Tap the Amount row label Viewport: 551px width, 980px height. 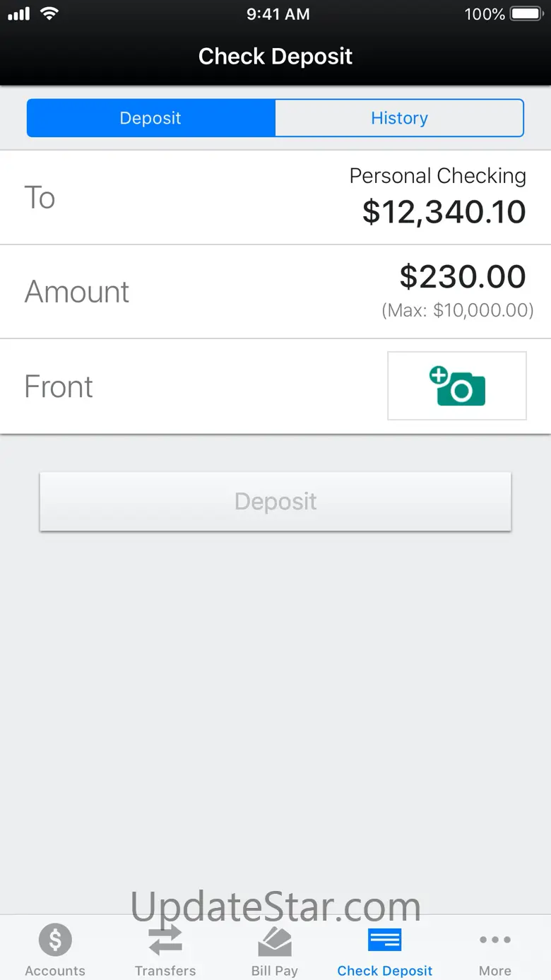[77, 292]
